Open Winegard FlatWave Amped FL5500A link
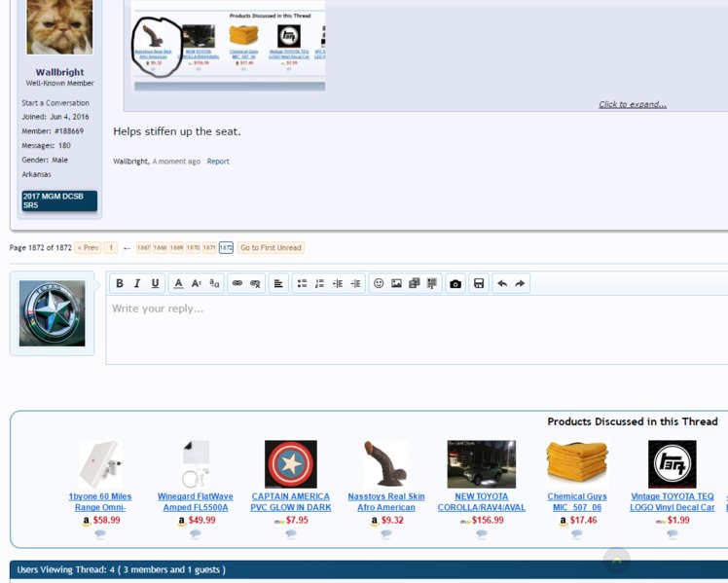Viewport: 728px width, 583px height. click(x=196, y=502)
